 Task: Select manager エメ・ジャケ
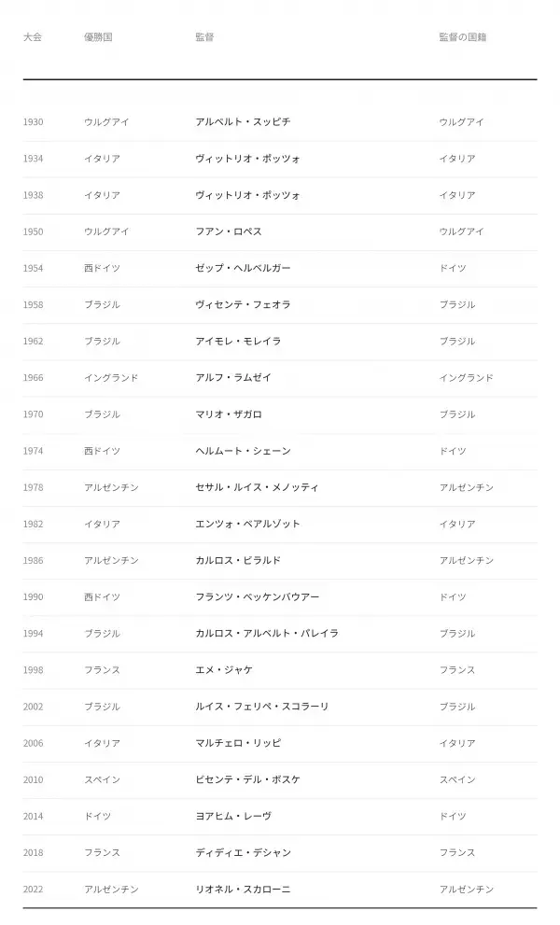224,671
